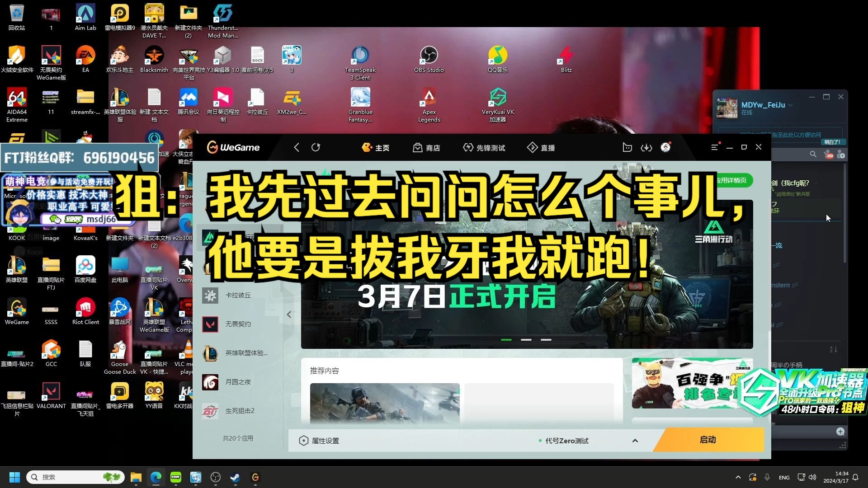Expand 代号Zero测试 server dropdown
The width and height of the screenshot is (868, 488).
[x=635, y=441]
